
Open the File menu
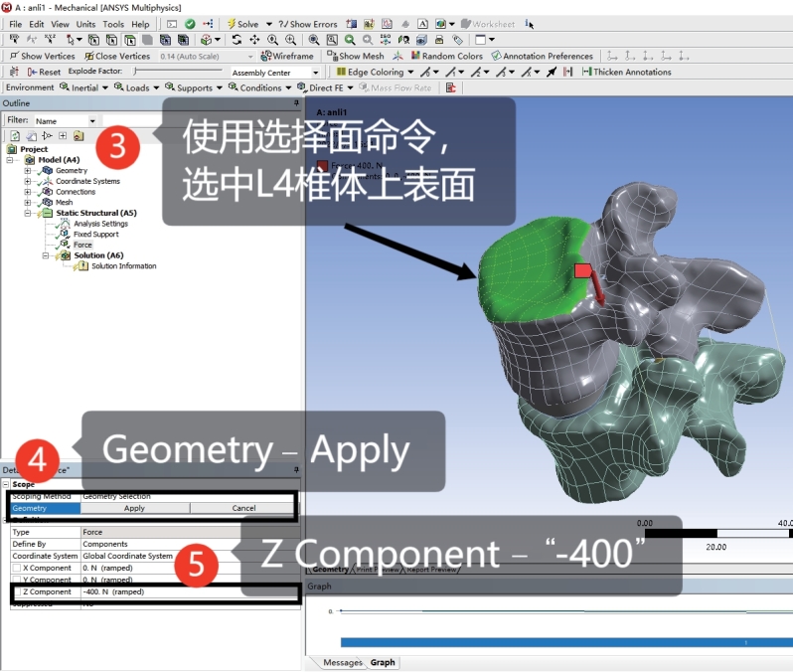pos(15,24)
